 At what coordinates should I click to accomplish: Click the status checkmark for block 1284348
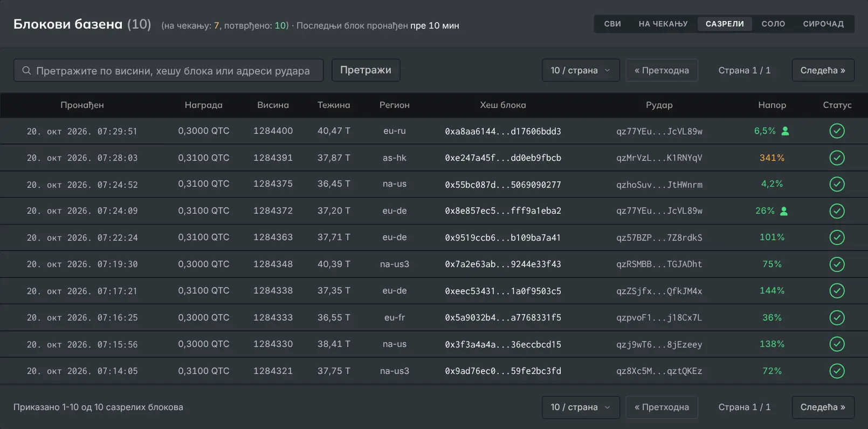(837, 264)
